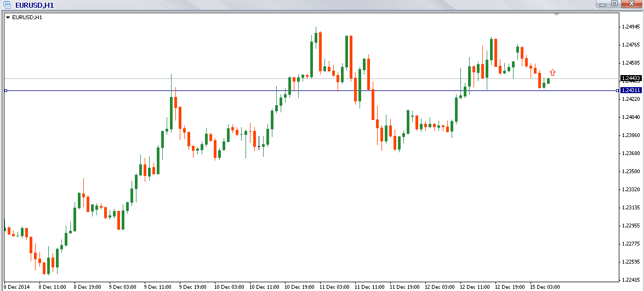Click the 9 Dec 03:00 time axis label

click(123, 287)
